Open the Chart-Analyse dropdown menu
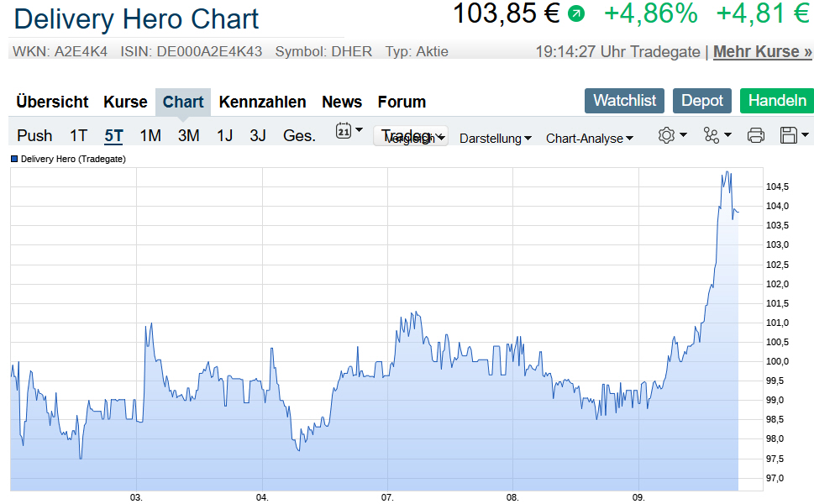The image size is (814, 504). [x=590, y=139]
